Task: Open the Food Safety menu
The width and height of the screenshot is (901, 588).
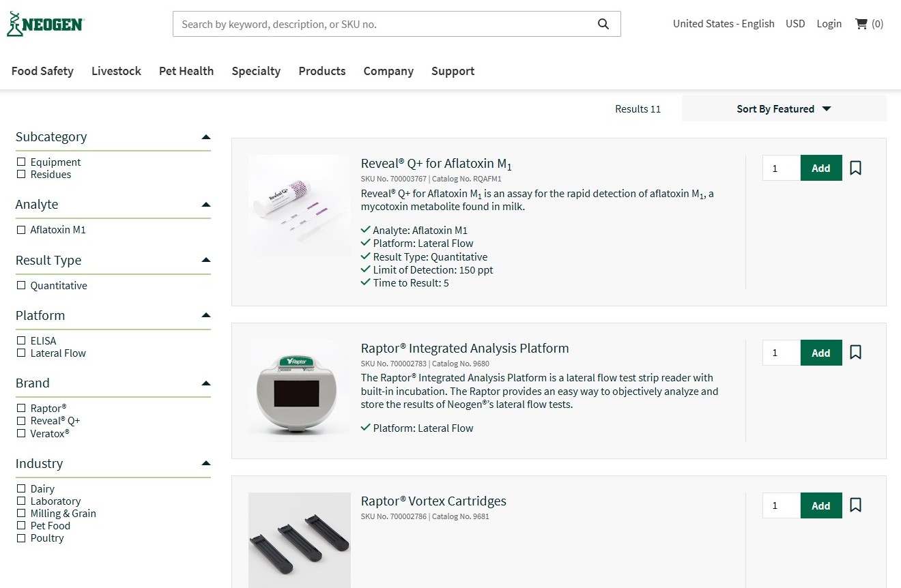Action: coord(42,71)
